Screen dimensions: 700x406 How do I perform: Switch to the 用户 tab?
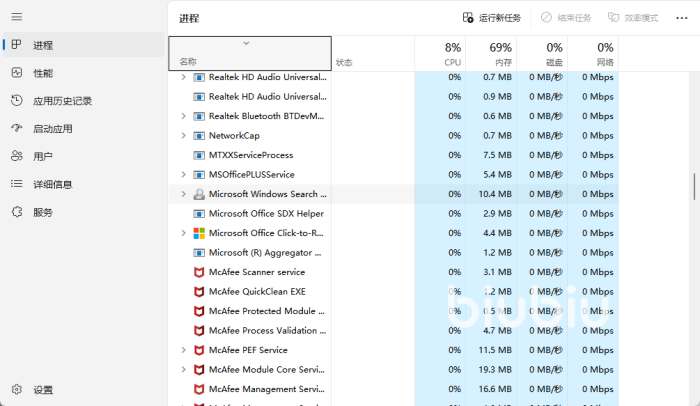(83, 156)
